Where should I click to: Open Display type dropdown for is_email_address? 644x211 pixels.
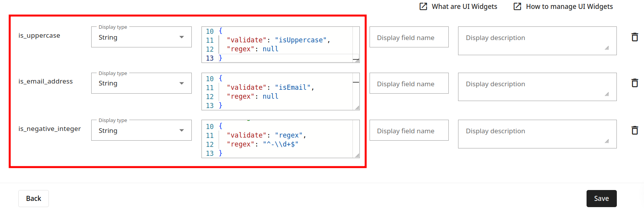(x=141, y=83)
